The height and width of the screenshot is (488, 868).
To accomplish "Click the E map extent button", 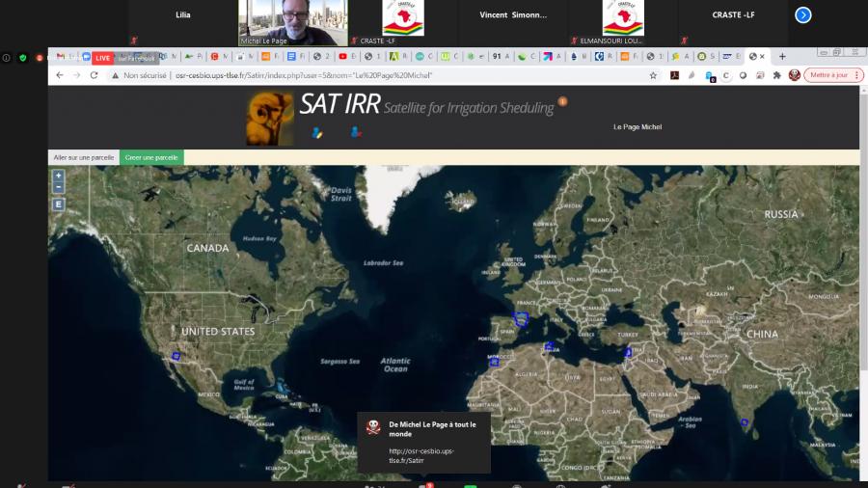I will (x=58, y=204).
